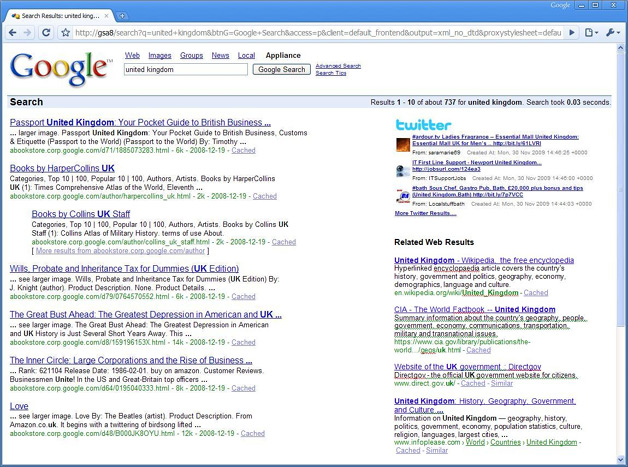The width and height of the screenshot is (628, 467).
Task: Click the Google logo image
Action: click(61, 69)
